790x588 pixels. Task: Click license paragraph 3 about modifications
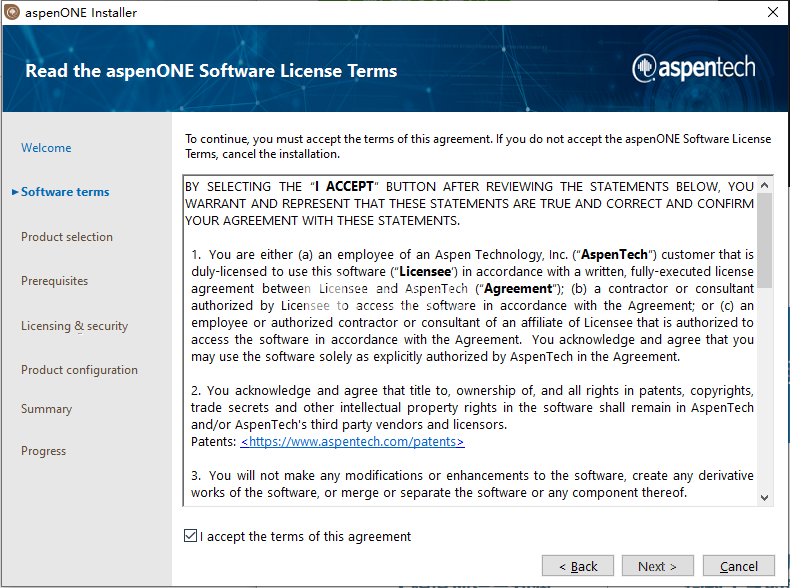472,484
